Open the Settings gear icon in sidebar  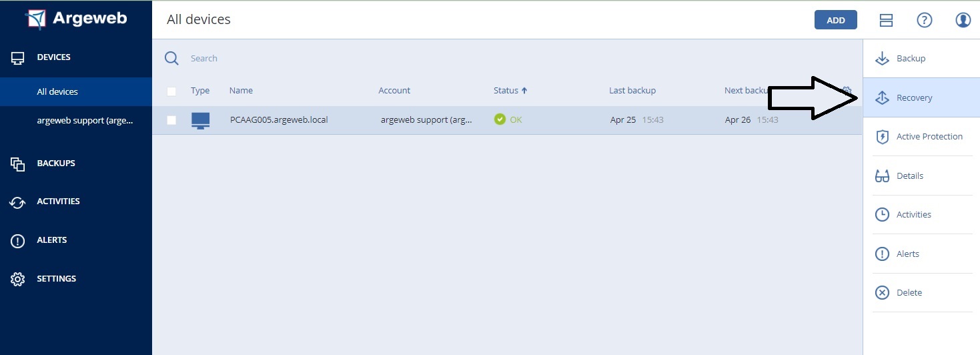[x=18, y=279]
